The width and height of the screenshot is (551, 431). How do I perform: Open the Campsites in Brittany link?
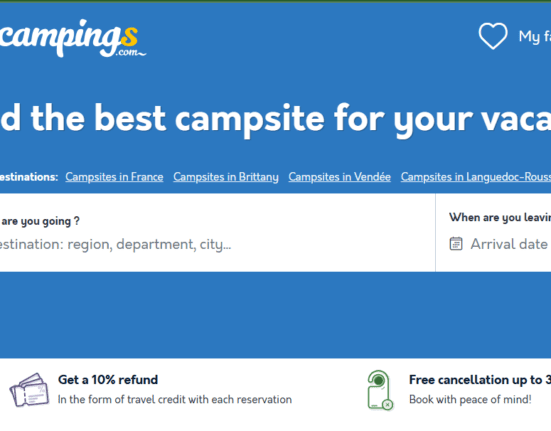226,177
